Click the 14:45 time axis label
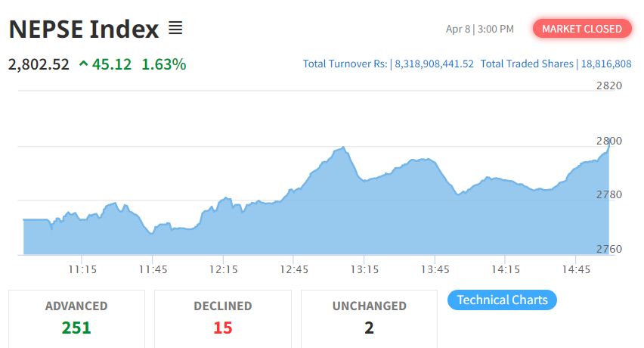This screenshot has height=348, width=644. click(576, 269)
